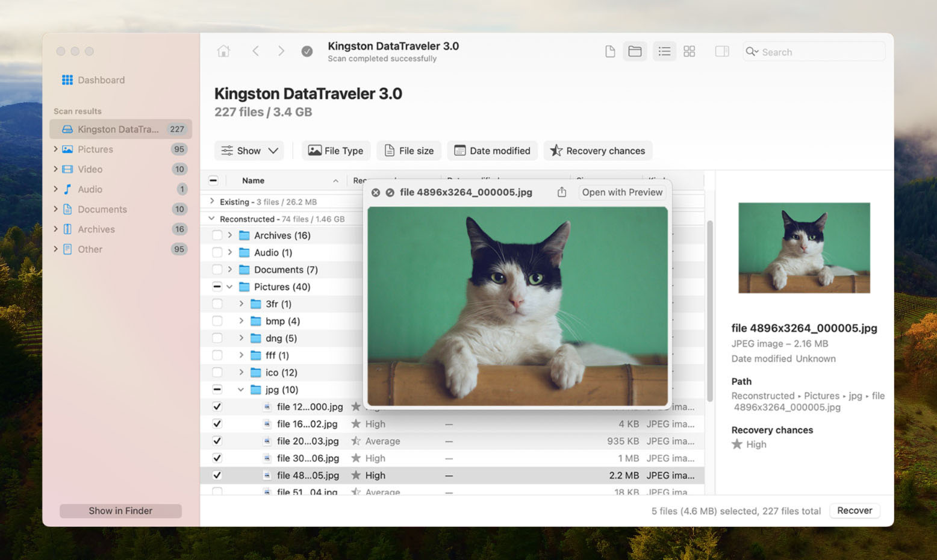Tick the bmp (4) folder checkbox
937x560 pixels.
(x=217, y=321)
